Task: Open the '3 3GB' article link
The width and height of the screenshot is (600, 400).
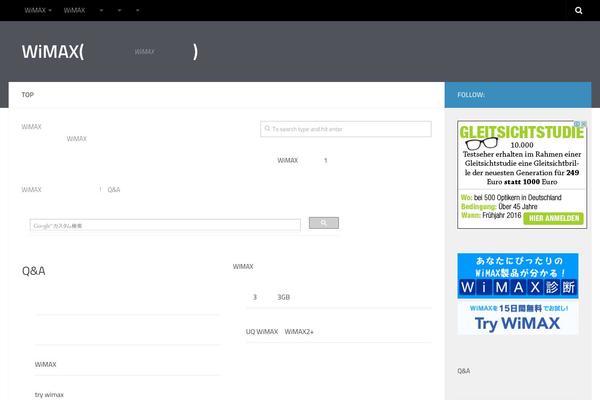Action: coord(271,297)
